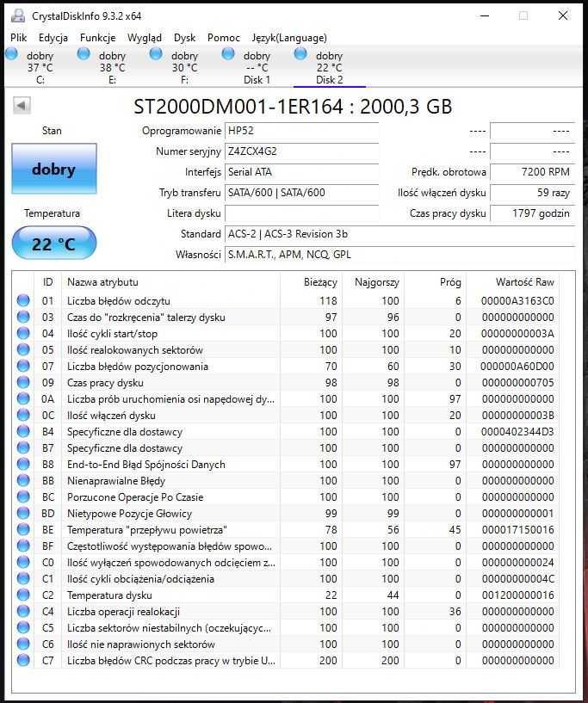Click the Najgorszy column header
Screen dimensions: 588x703
pyautogui.click(x=373, y=282)
